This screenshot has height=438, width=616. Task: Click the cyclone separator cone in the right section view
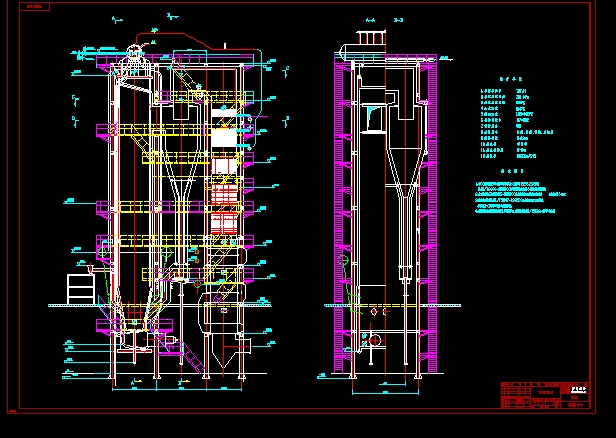(x=407, y=173)
